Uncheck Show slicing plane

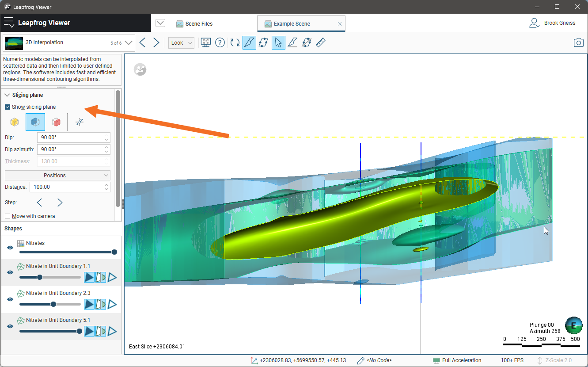(x=8, y=107)
